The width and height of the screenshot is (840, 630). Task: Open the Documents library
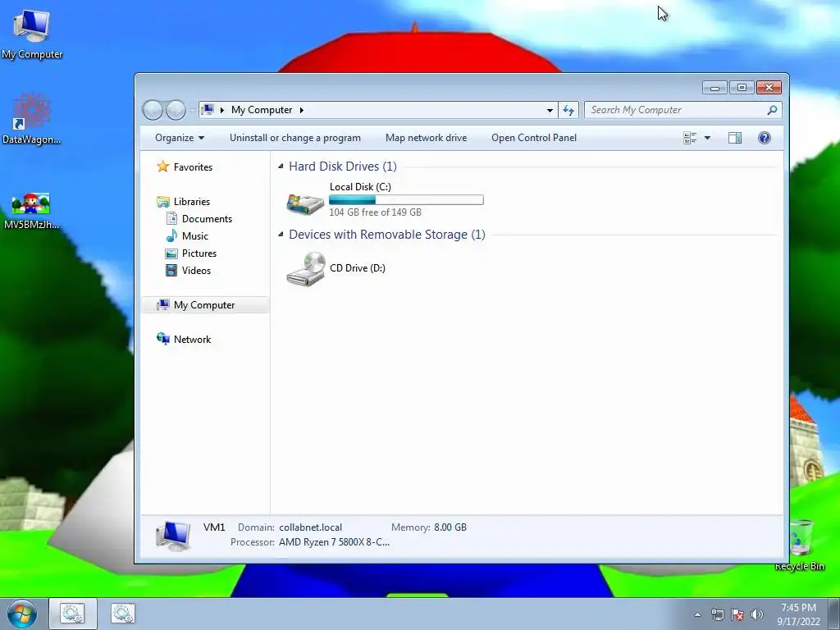199,218
